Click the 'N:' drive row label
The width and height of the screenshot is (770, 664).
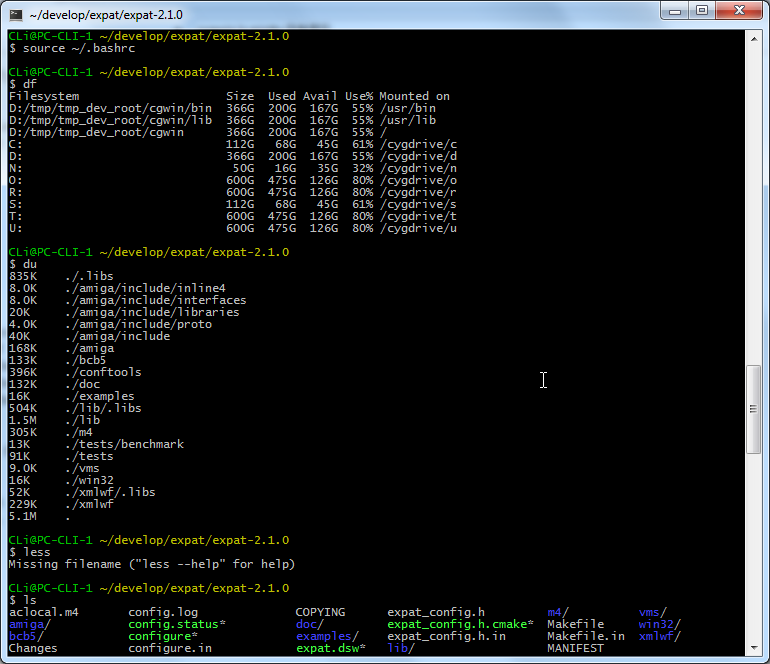tap(16, 168)
